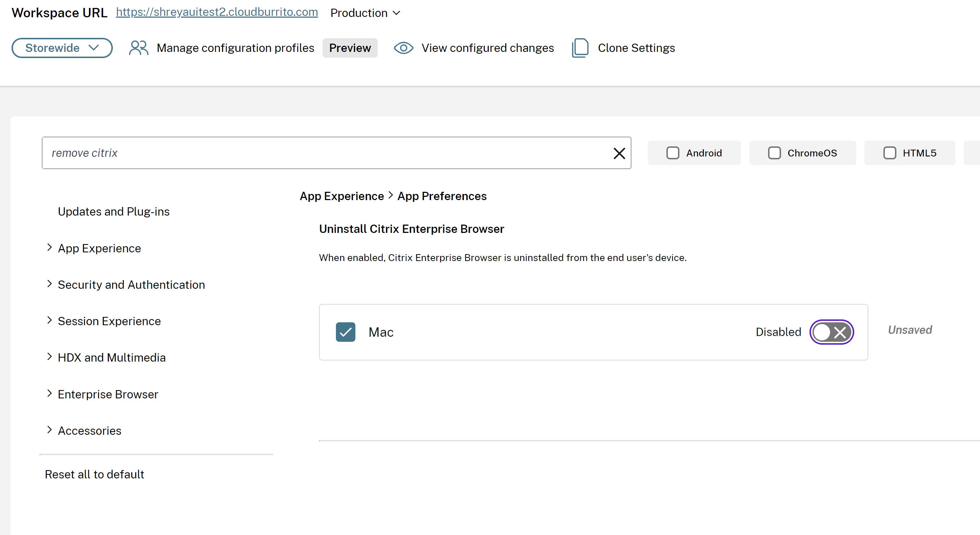The image size is (980, 535).
Task: Click Reset all to default
Action: (94, 474)
